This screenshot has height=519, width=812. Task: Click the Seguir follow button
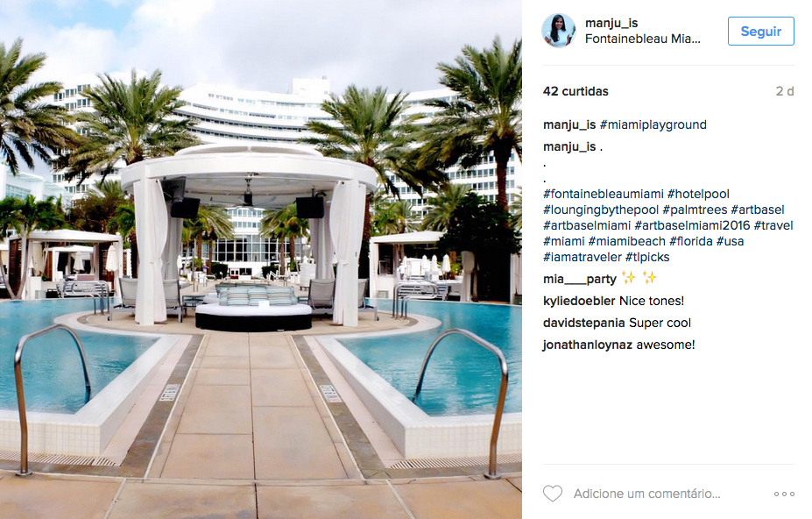click(x=760, y=31)
